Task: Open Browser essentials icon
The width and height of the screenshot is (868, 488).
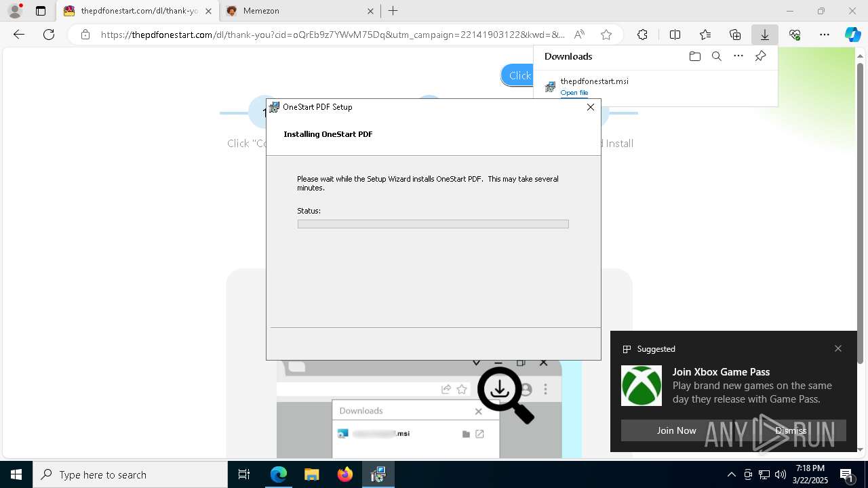Action: point(795,35)
